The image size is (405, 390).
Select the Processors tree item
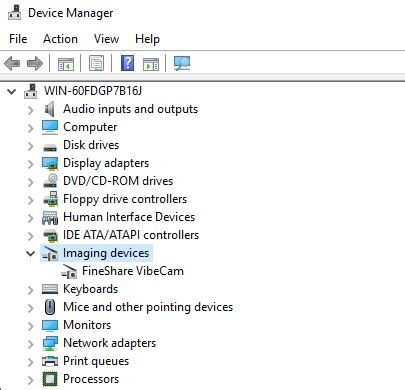[x=91, y=379]
